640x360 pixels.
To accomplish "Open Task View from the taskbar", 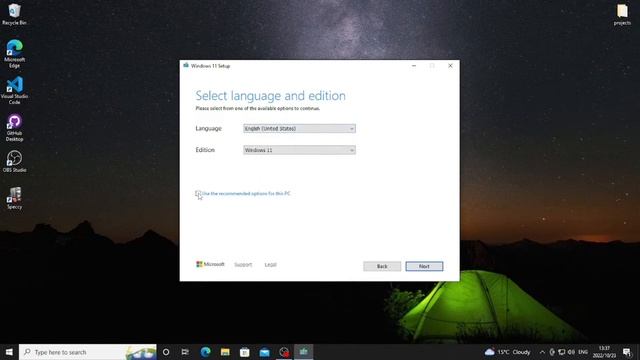I will [185, 352].
